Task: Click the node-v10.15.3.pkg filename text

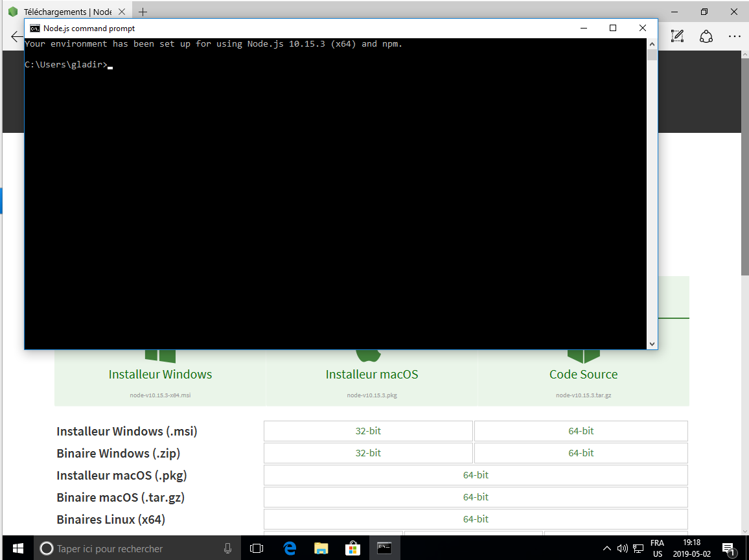Action: pos(372,395)
